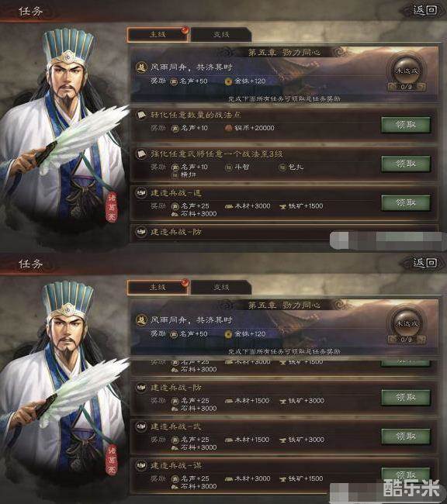447x504 pixels.
Task: Click the building icon beside 建造兵战-速
Action: (x=141, y=193)
